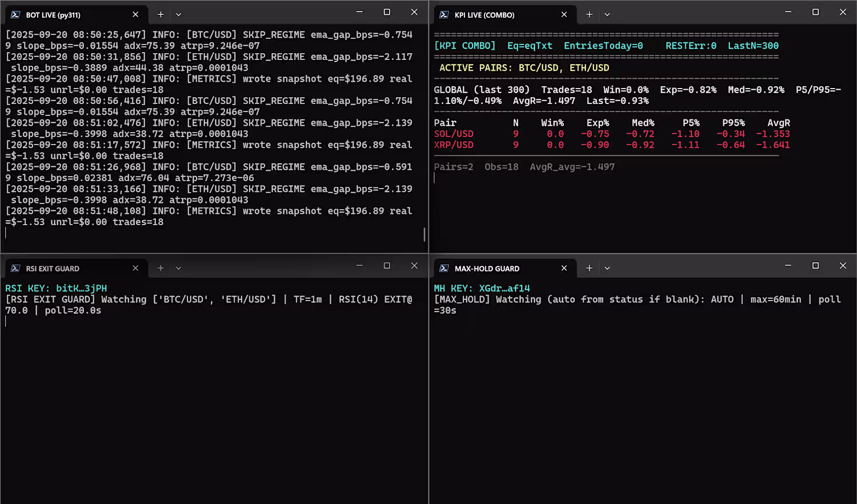The width and height of the screenshot is (857, 504).
Task: Expand profile dropdown in KPI LIVE window
Action: coord(607,15)
